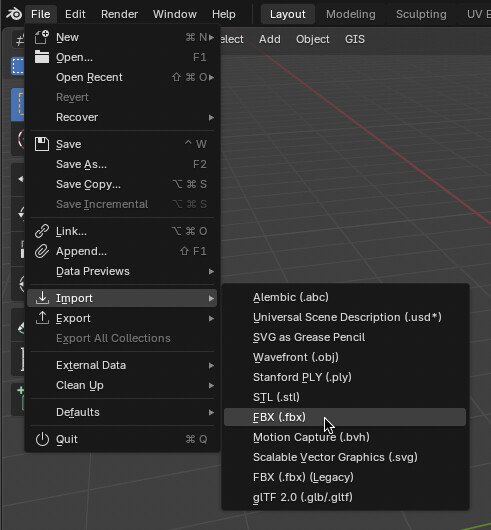Choose Save As... from the File menu
This screenshot has width=491, height=530.
click(x=122, y=164)
